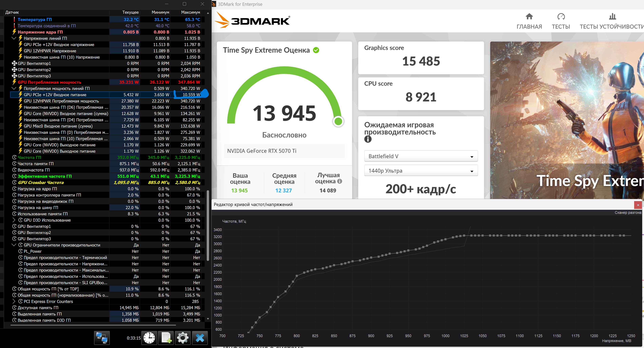The height and width of the screenshot is (348, 644).
Task: Open the Battlefield V game dropdown
Action: point(421,156)
